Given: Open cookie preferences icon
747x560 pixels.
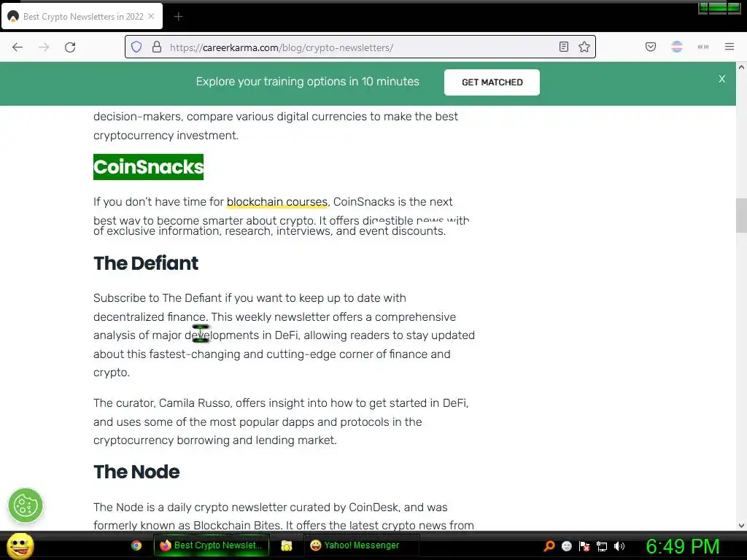Looking at the screenshot, I should coord(26,505).
